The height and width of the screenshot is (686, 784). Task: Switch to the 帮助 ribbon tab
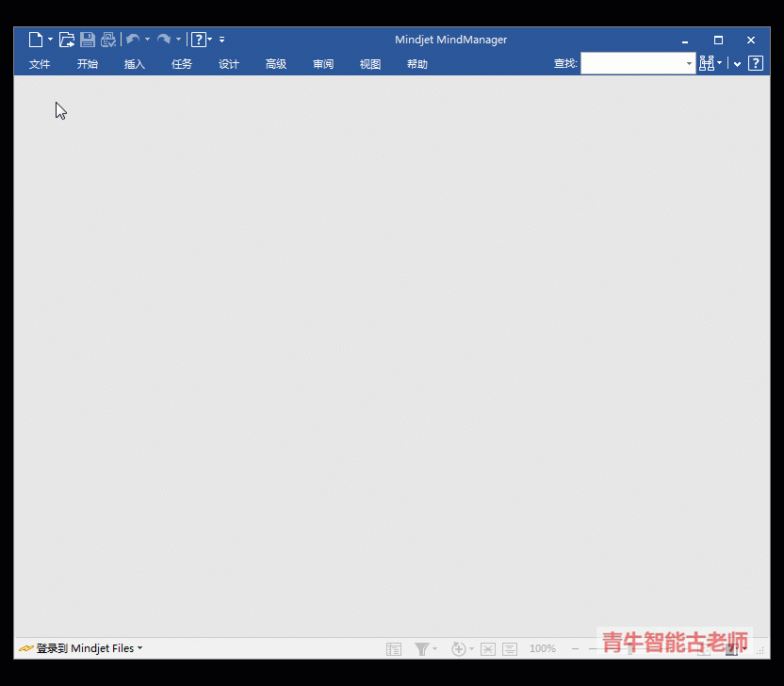(x=417, y=64)
